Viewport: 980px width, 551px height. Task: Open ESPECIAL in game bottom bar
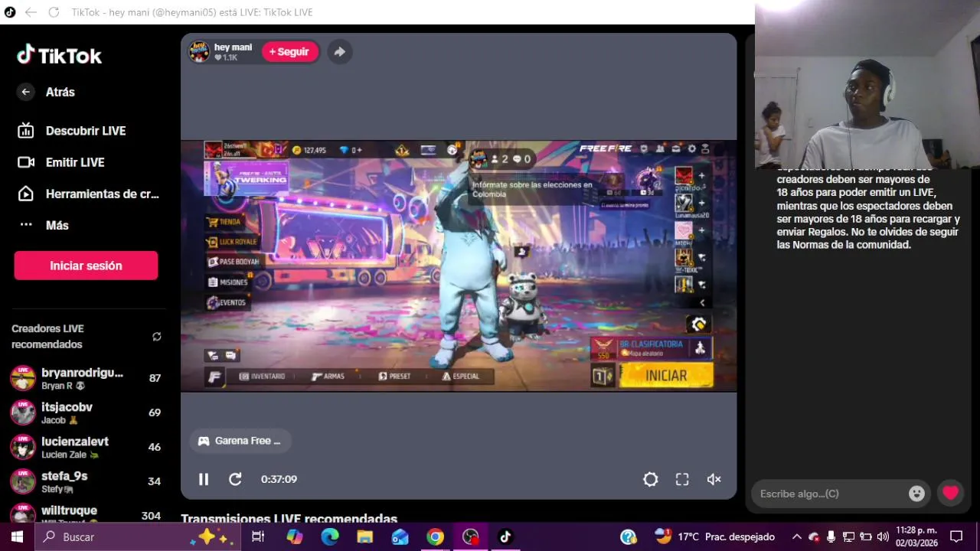click(461, 377)
